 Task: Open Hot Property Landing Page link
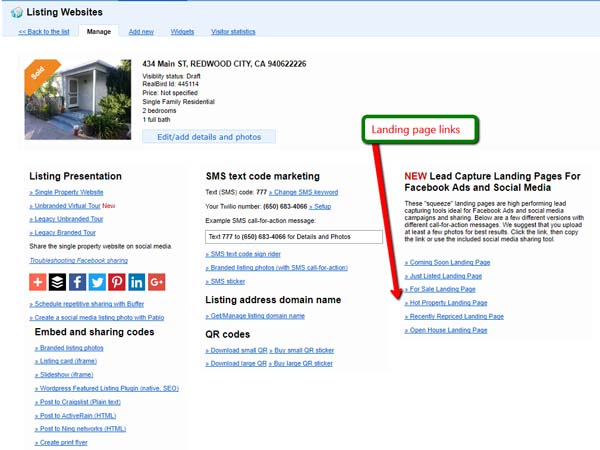(450, 302)
